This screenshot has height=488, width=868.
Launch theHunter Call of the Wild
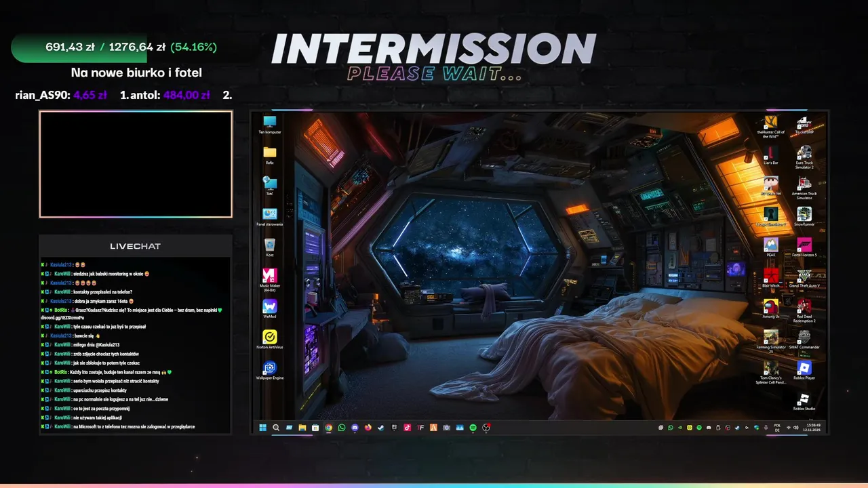pyautogui.click(x=770, y=127)
